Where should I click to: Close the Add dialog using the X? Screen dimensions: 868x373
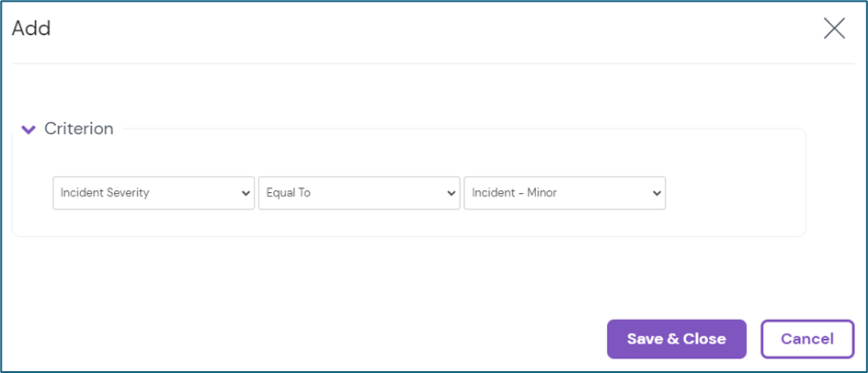[834, 28]
